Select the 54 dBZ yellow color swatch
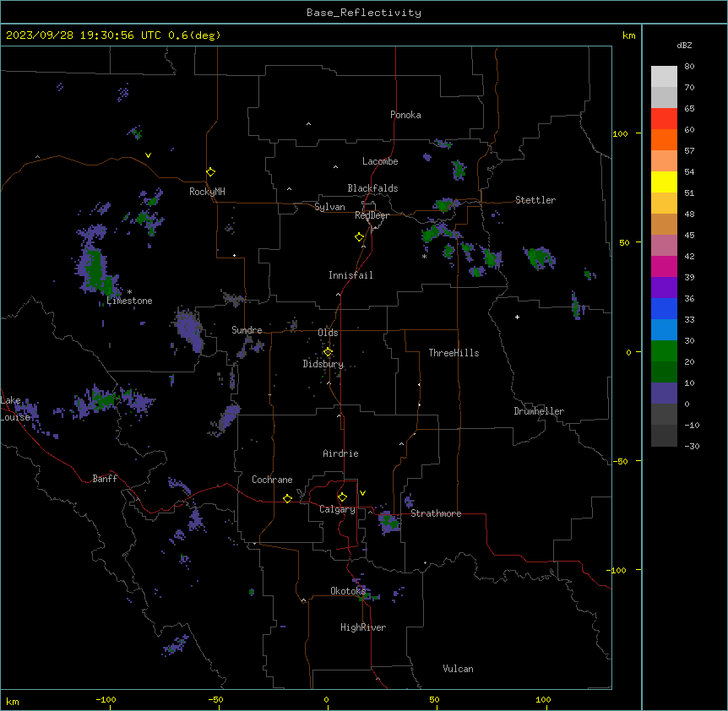This screenshot has width=728, height=711. pos(664,182)
